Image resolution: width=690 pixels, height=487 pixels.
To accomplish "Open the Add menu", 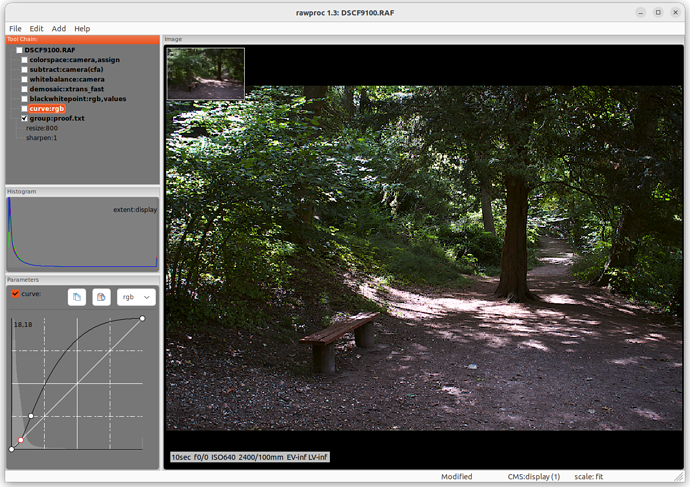I will 59,29.
